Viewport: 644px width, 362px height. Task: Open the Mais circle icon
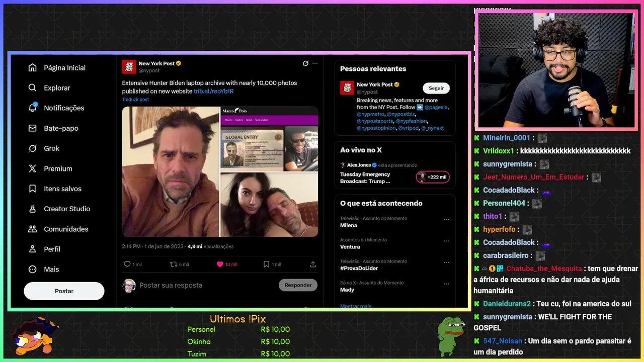coord(33,269)
